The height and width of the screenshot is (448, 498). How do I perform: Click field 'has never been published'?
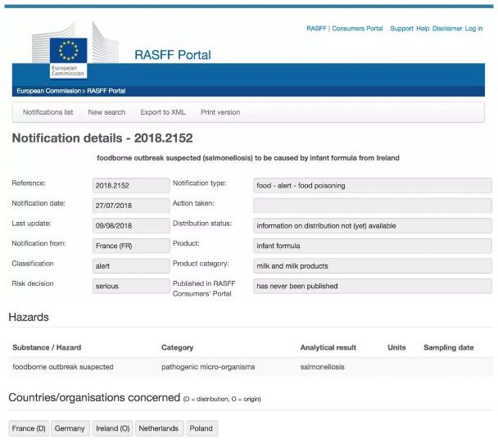[373, 286]
